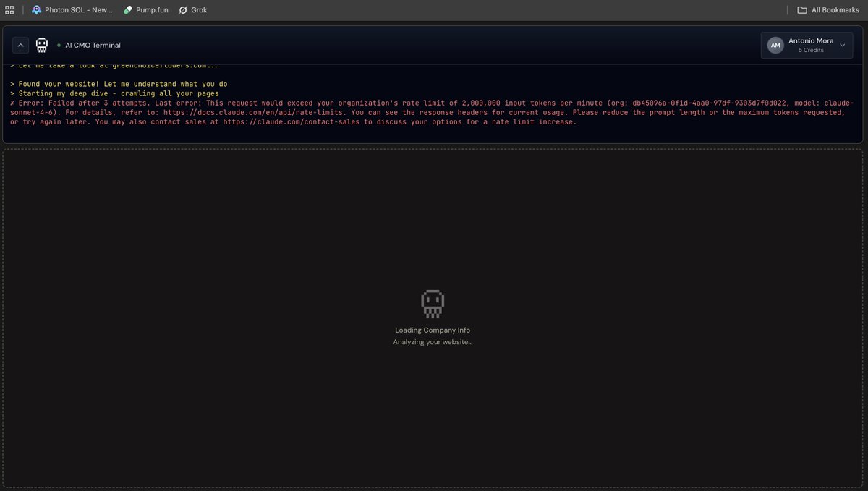
Task: Click the skull logo in the terminal header
Action: coord(42,45)
